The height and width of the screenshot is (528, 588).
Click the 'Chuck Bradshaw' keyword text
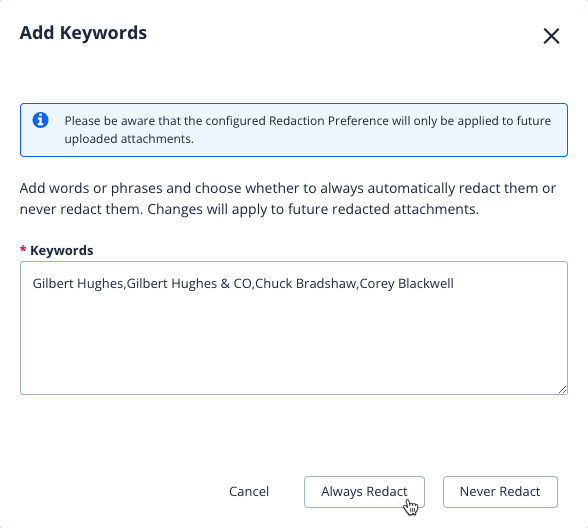point(306,284)
